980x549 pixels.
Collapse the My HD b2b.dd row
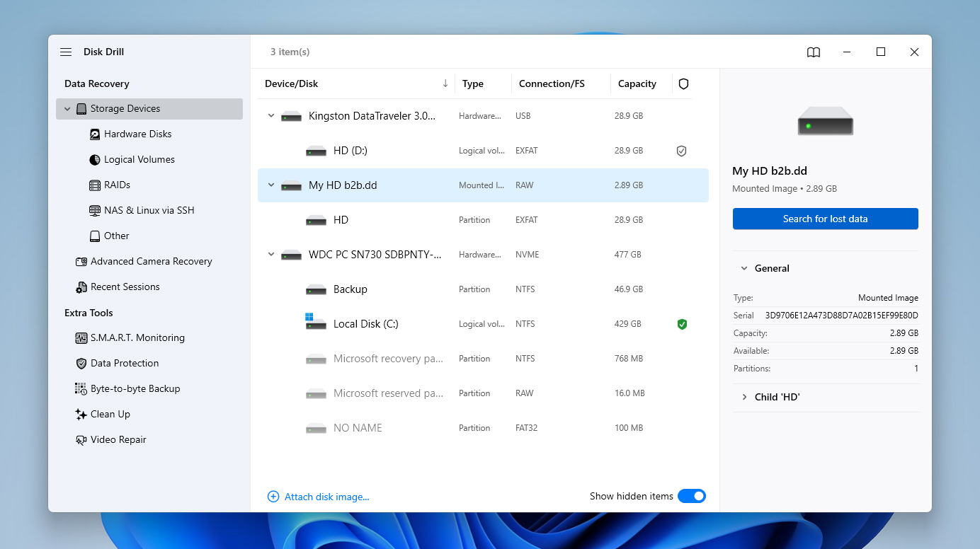(x=270, y=185)
